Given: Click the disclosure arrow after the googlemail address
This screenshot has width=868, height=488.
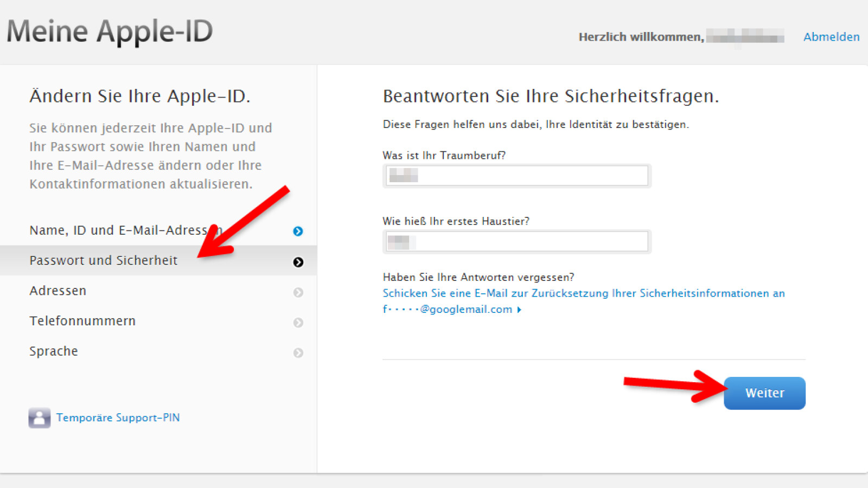Looking at the screenshot, I should pos(519,310).
